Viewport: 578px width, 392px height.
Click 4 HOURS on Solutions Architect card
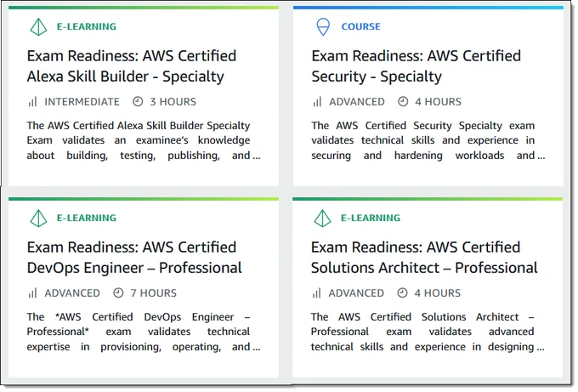[437, 293]
